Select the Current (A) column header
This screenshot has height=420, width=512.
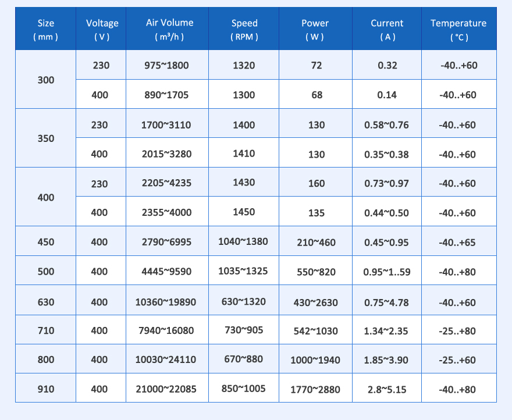[x=387, y=29]
